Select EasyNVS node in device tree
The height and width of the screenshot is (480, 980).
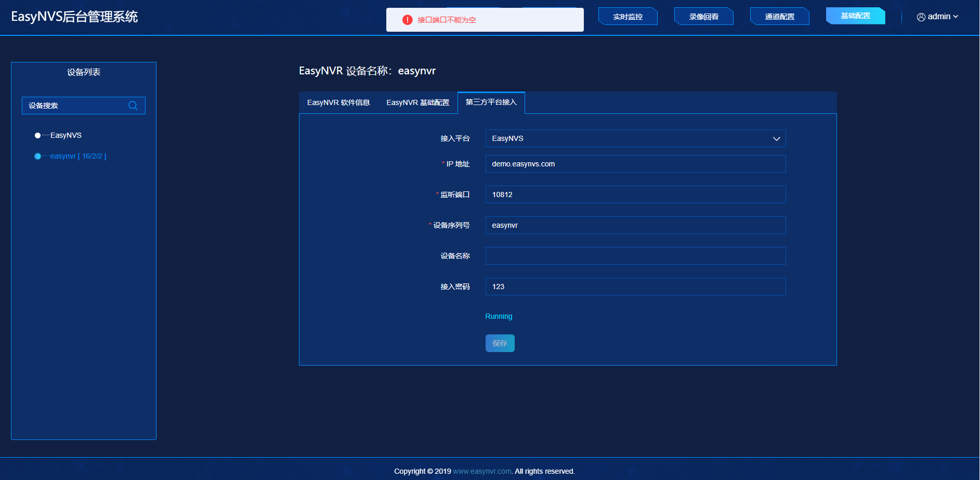coord(66,135)
